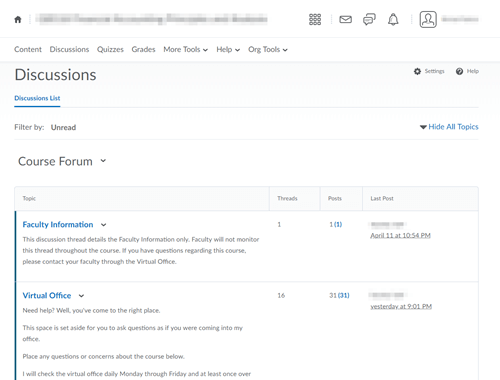
Task: Open Faculty Information actions chevron
Action: tap(104, 225)
